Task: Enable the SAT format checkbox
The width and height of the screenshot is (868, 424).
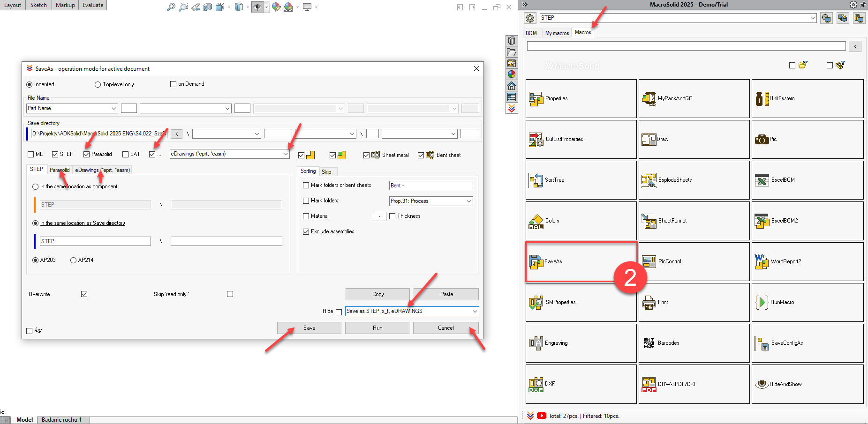Action: 125,154
